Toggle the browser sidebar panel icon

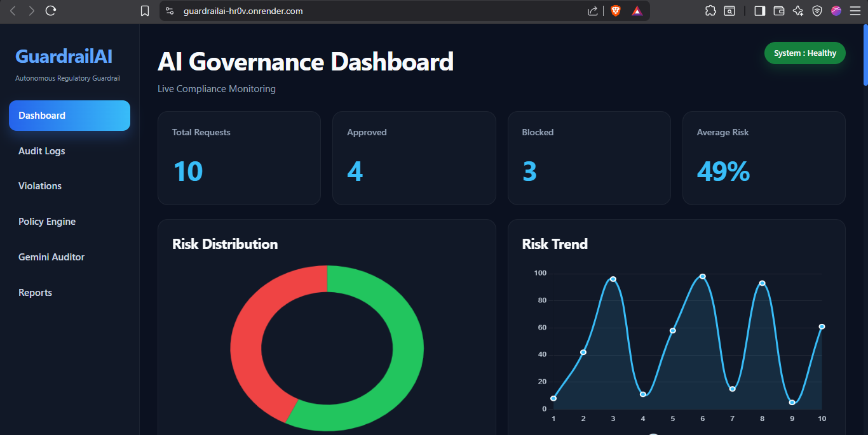pos(759,11)
